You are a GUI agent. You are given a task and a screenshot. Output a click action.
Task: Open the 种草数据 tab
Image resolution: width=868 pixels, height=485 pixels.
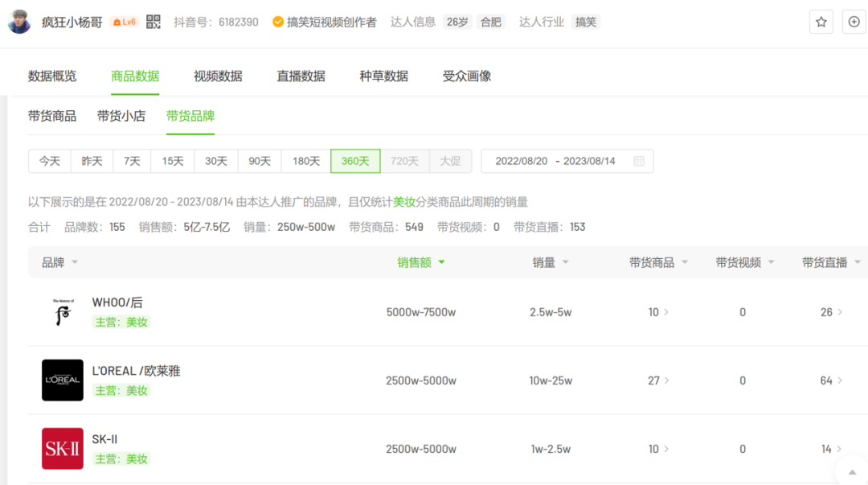pos(384,76)
